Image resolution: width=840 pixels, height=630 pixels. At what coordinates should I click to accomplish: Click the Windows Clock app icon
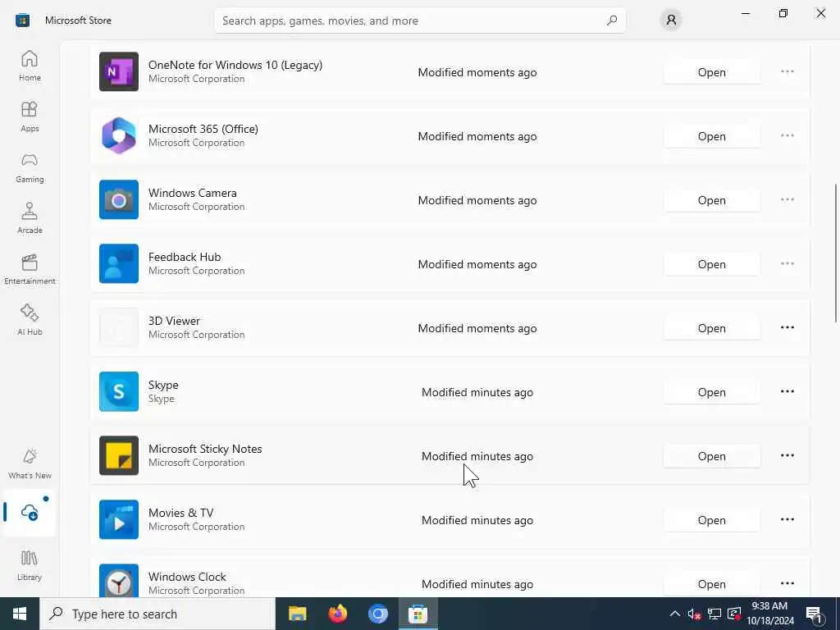click(119, 581)
